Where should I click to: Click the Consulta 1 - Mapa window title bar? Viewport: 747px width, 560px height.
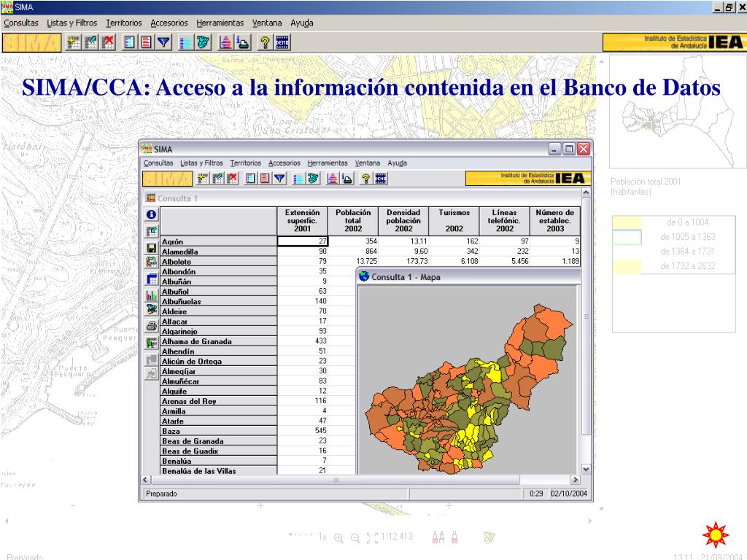[x=469, y=276]
